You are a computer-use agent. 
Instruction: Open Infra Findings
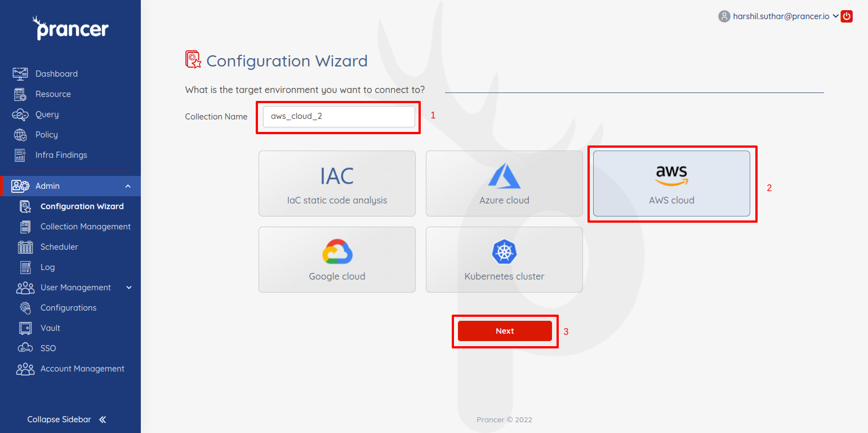click(x=61, y=155)
